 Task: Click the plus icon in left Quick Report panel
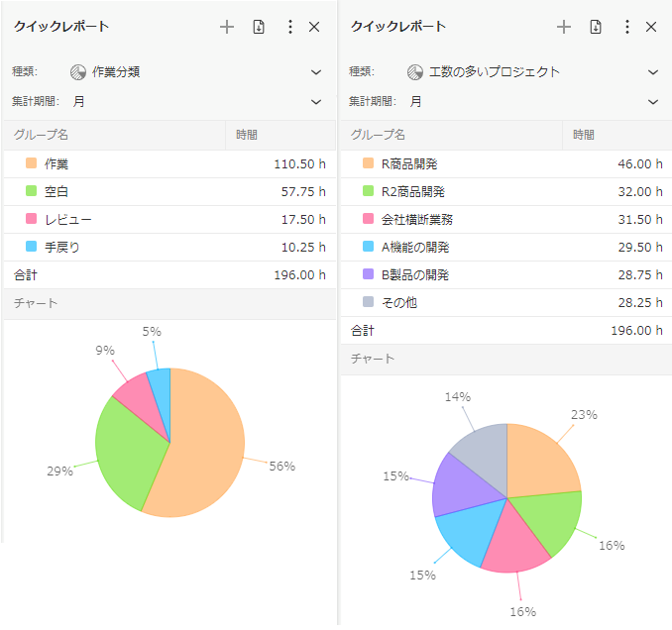(x=227, y=27)
